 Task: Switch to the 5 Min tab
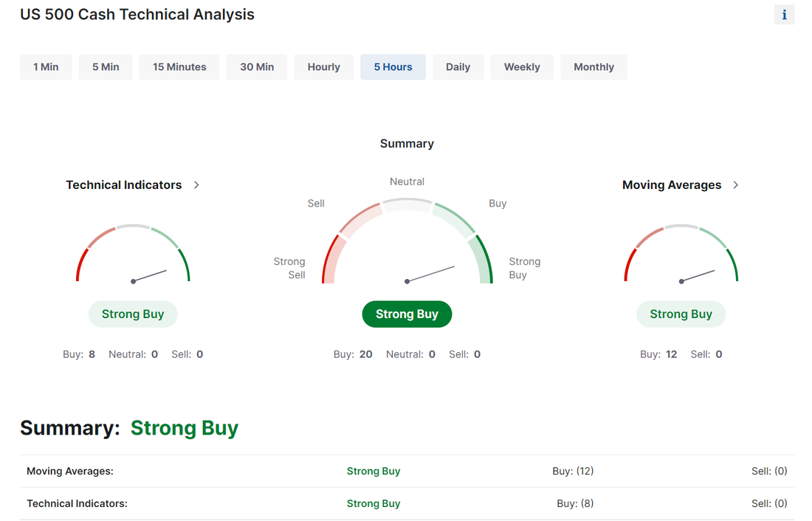coord(106,67)
